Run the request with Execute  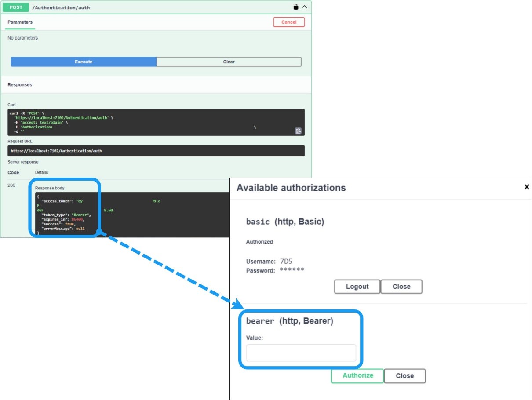click(x=84, y=62)
